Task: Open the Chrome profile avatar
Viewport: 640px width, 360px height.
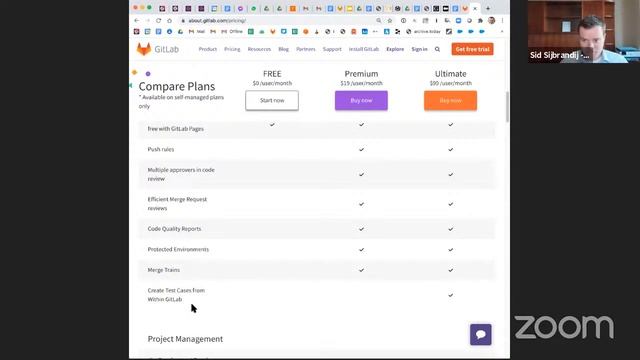Action: 491,20
